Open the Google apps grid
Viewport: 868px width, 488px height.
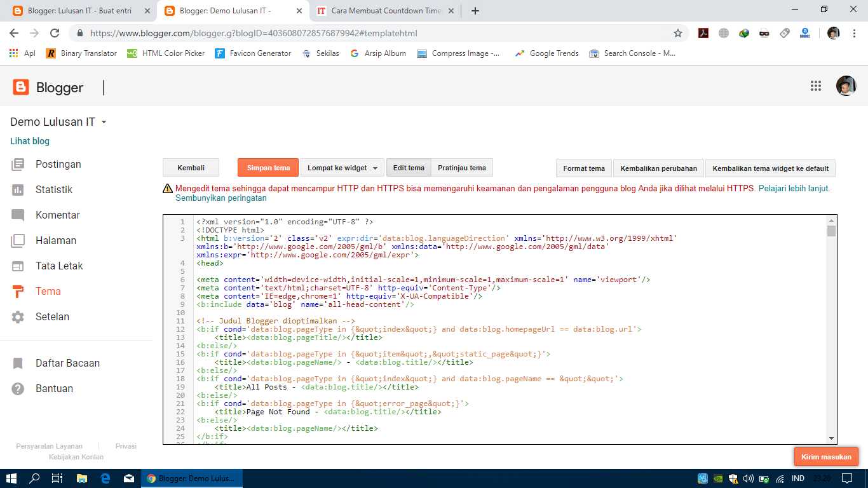816,86
